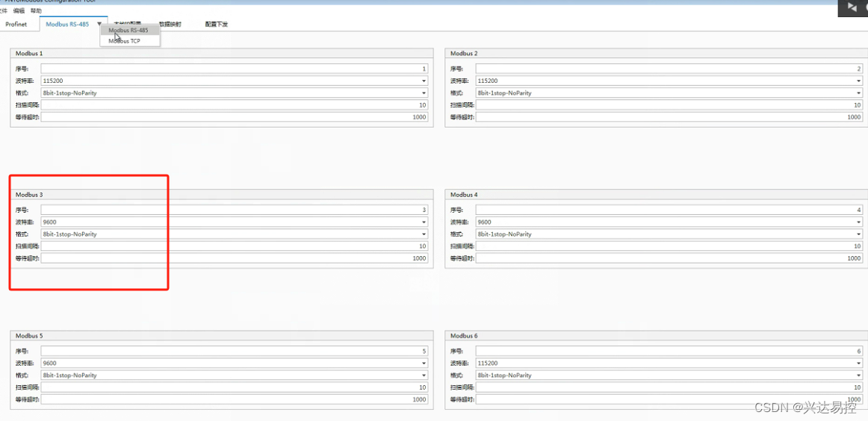Switch to the Profinet tab
868x421 pixels.
pos(16,25)
